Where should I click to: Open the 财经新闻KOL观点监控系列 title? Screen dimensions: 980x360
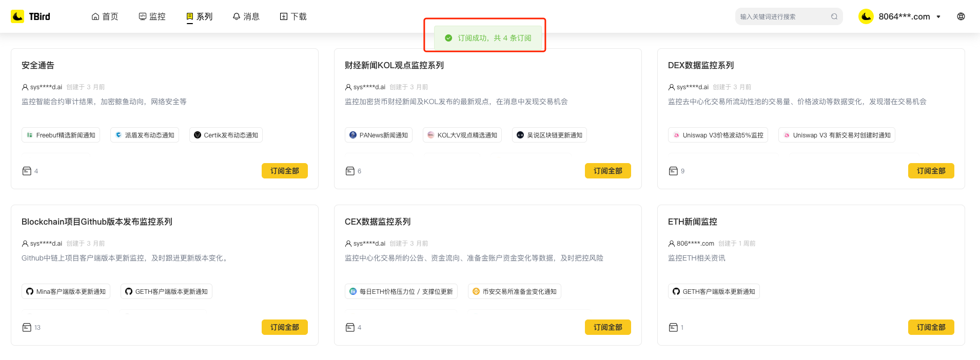394,65
